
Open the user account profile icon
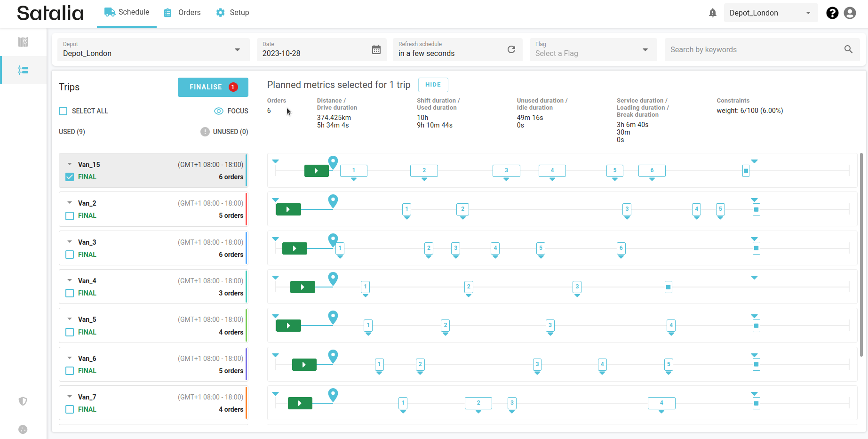click(x=850, y=13)
